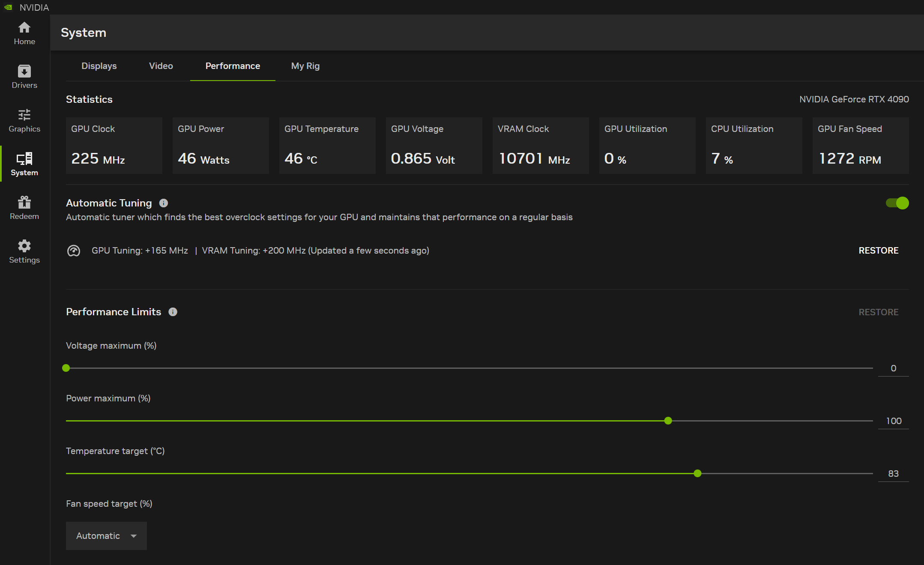Expand the Fan speed target Automatic dropdown

click(x=106, y=536)
